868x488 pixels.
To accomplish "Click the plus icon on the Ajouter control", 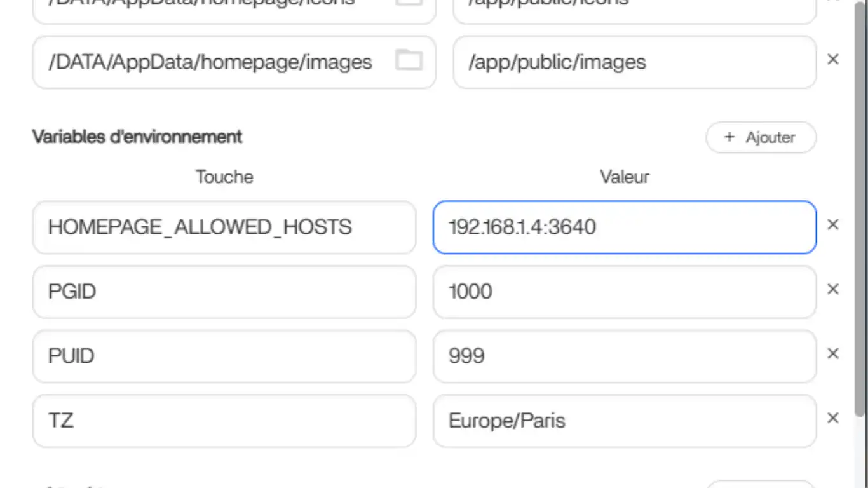I will click(x=728, y=137).
